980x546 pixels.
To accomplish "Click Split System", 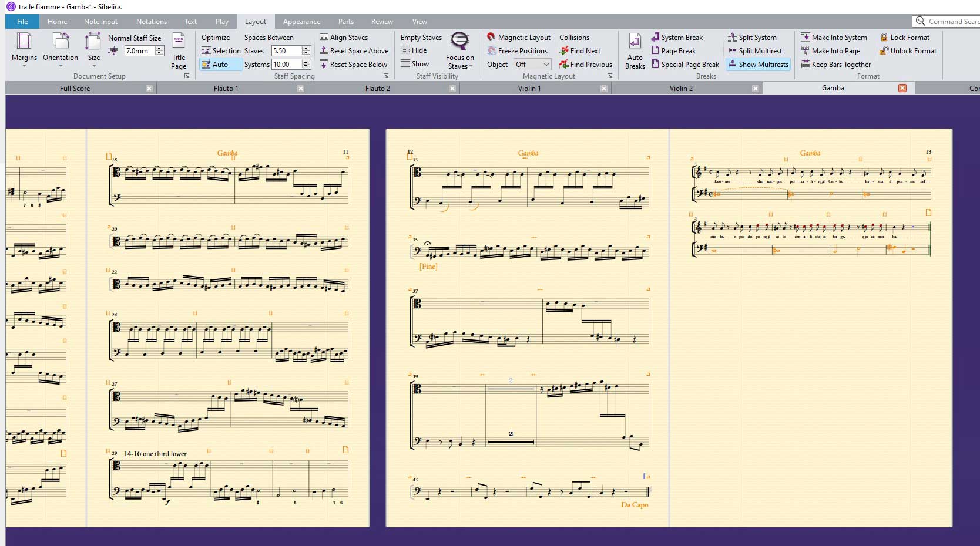I will [x=752, y=37].
